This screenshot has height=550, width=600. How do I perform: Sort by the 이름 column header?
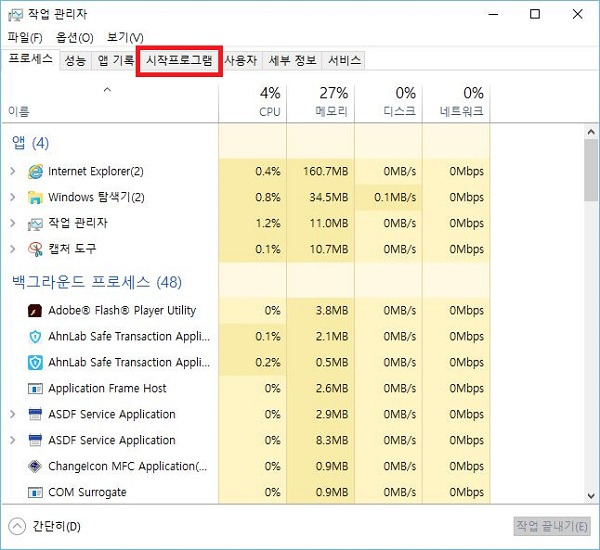110,103
